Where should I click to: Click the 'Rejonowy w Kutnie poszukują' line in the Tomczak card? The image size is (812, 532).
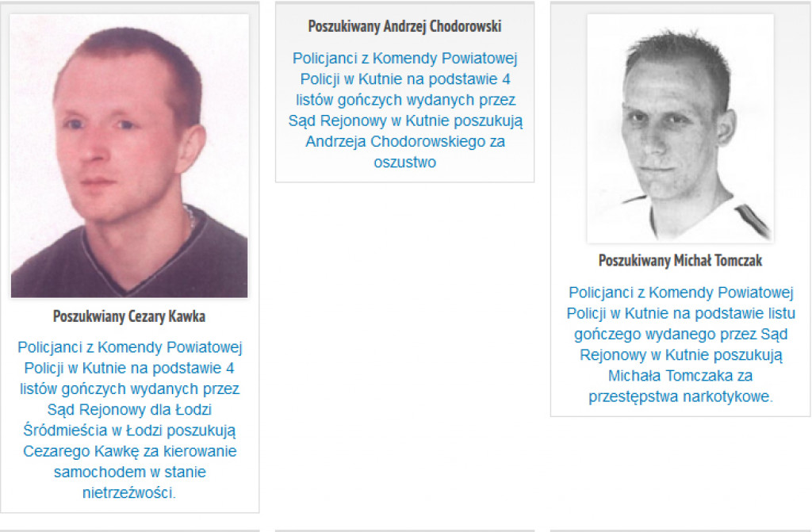pos(680,355)
